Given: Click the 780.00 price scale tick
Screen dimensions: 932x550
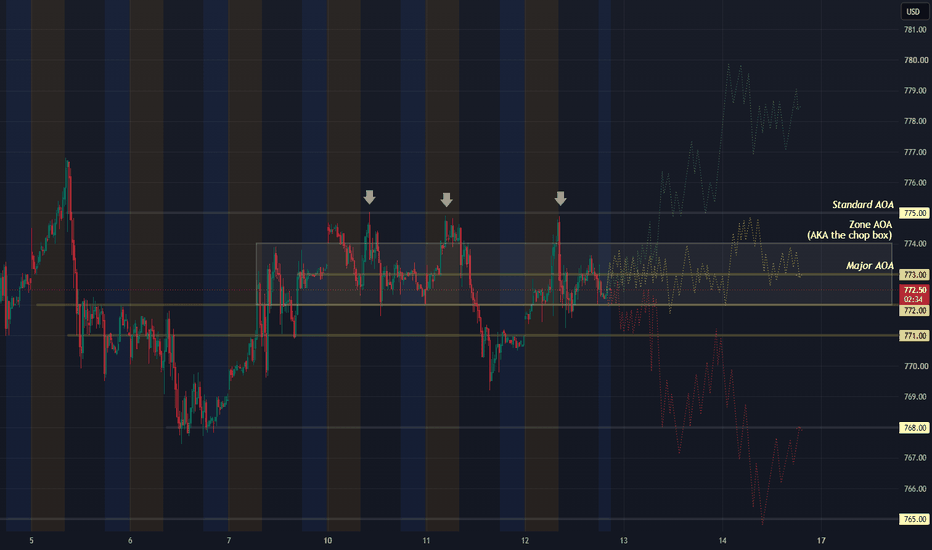Looking at the screenshot, I should 915,60.
